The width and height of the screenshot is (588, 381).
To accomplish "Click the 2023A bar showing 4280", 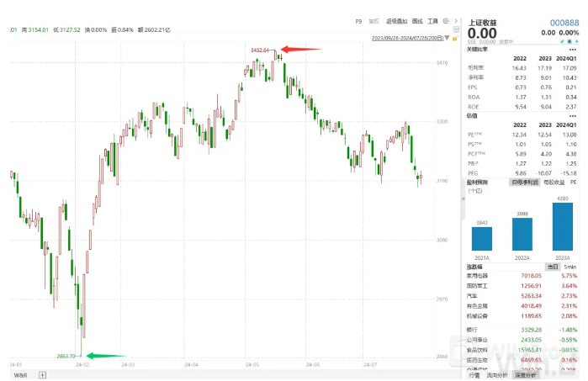I will coord(561,227).
